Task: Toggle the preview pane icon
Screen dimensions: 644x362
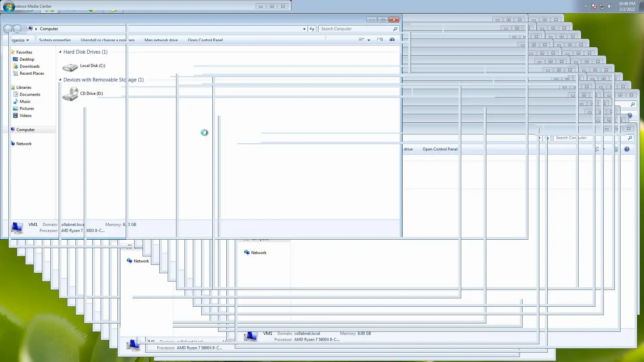Action: pyautogui.click(x=380, y=40)
